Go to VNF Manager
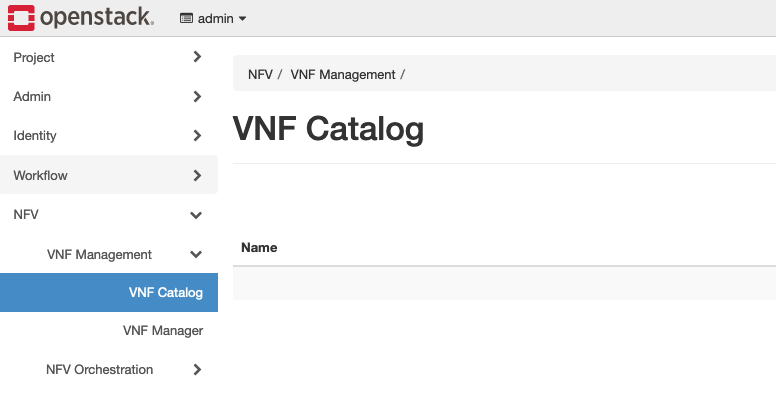 163,331
